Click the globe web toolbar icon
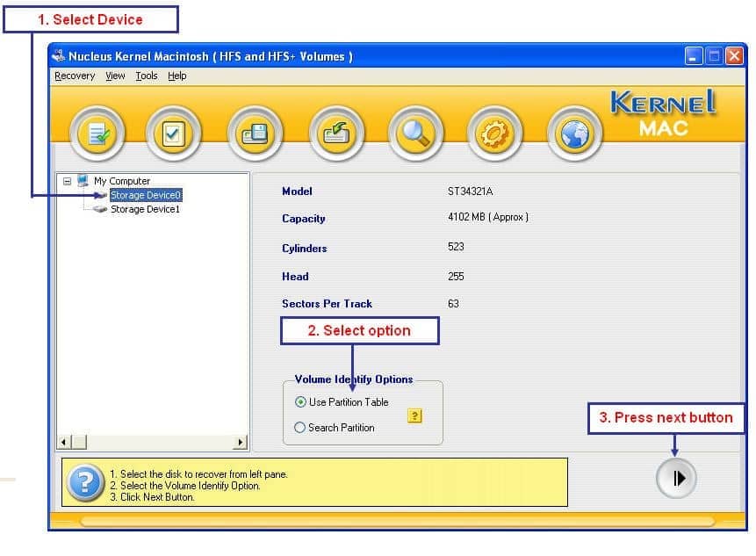 [575, 134]
